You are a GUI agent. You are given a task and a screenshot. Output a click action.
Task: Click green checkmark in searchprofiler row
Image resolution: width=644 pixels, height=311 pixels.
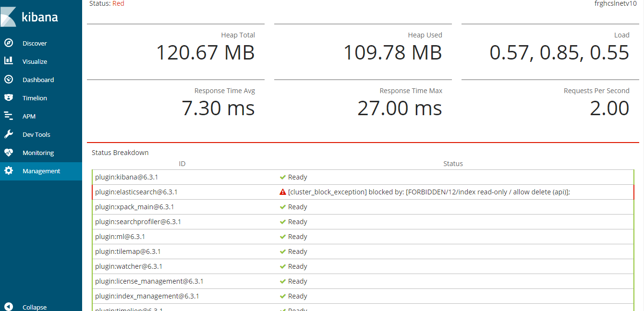(x=283, y=222)
